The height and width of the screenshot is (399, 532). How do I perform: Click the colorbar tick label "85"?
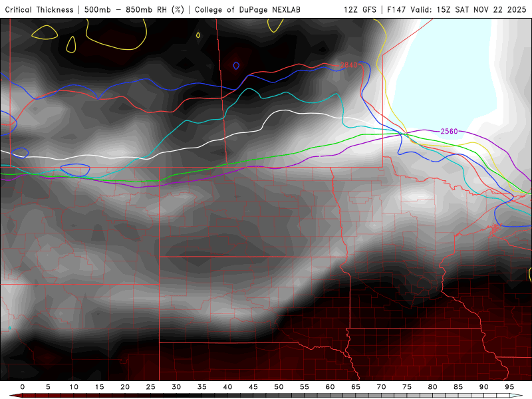tap(458, 387)
